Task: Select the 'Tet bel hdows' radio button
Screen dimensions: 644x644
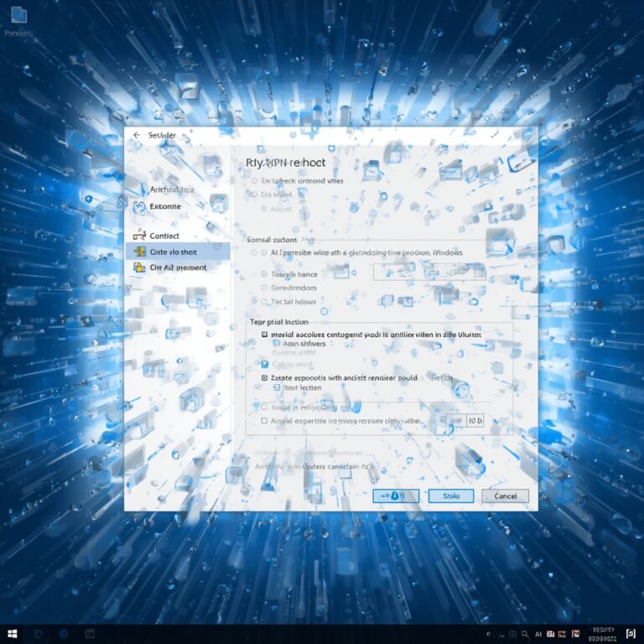Action: coord(264,302)
